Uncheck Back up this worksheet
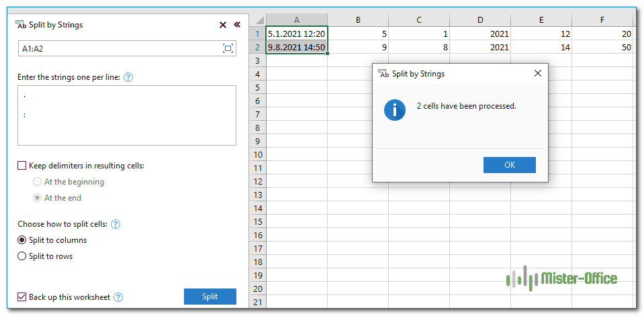 tap(22, 297)
